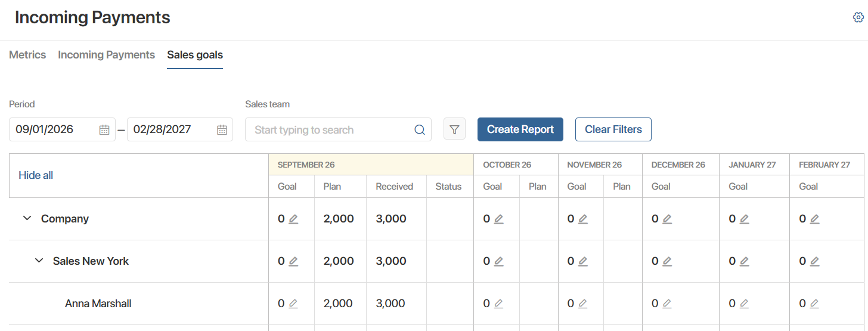Edit Company September 26 goal pencil

tap(293, 219)
